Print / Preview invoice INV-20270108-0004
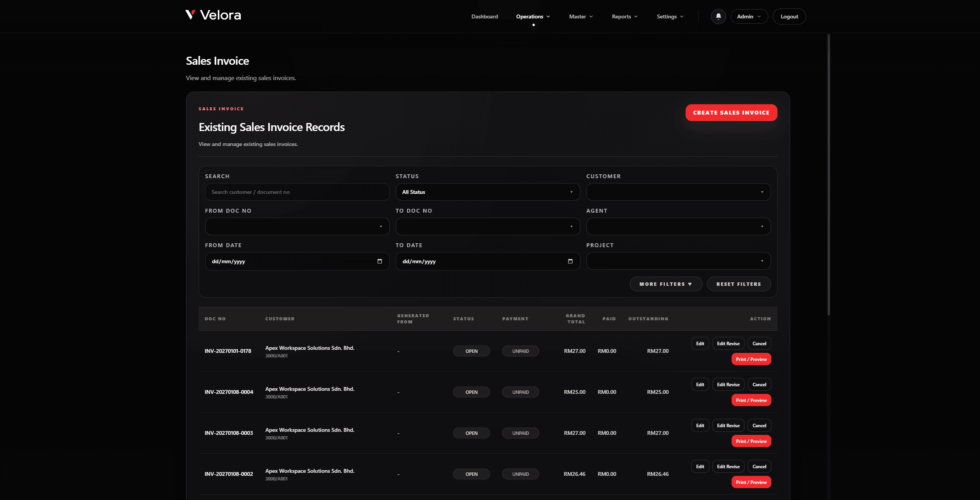 (751, 400)
